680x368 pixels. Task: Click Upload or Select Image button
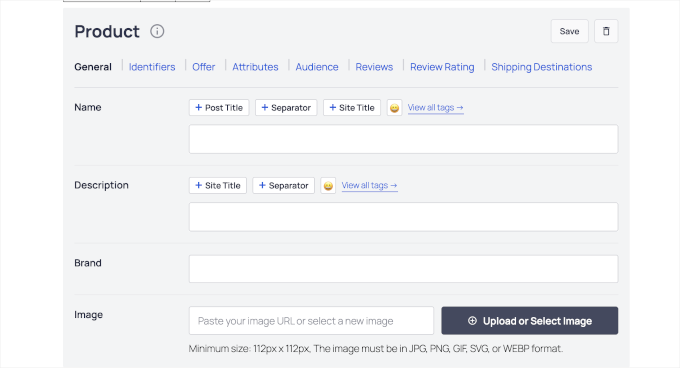click(530, 321)
